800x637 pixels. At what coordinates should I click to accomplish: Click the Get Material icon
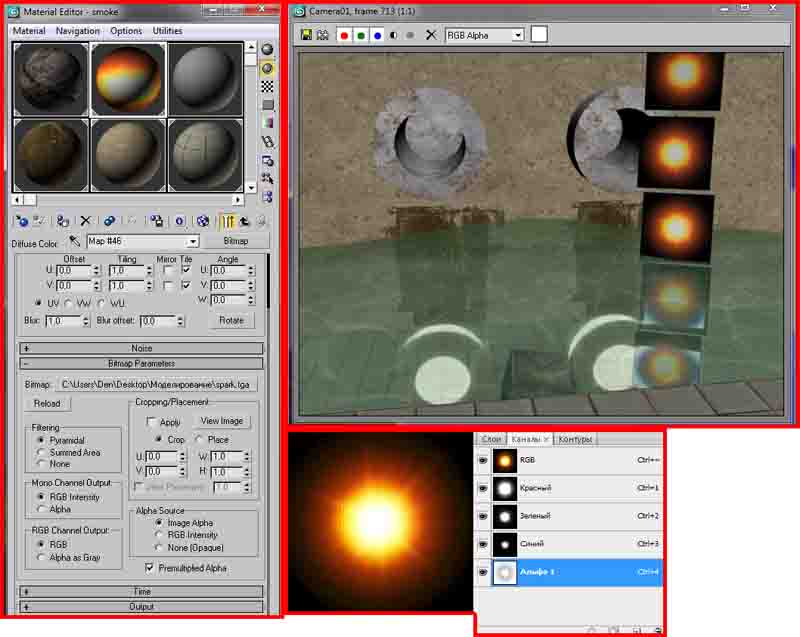22,221
